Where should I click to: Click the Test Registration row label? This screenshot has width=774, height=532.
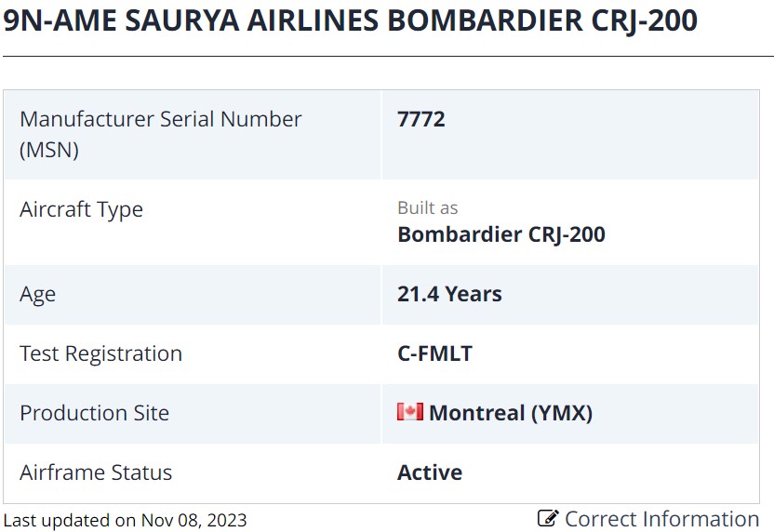(100, 354)
